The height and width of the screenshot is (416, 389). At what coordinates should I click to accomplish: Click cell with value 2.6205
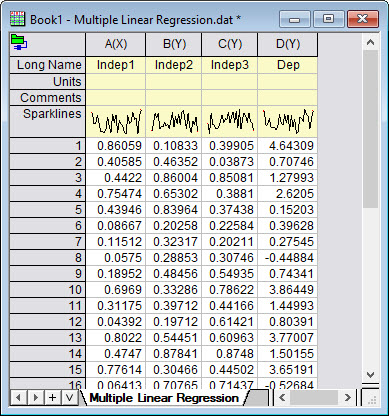point(288,194)
